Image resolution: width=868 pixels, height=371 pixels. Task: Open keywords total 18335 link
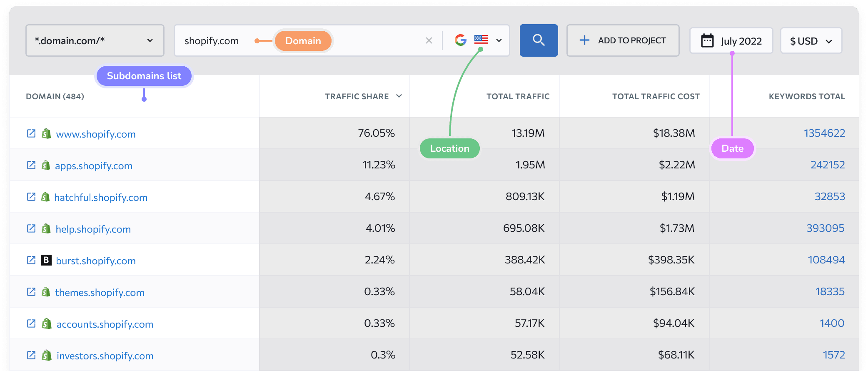coord(830,291)
